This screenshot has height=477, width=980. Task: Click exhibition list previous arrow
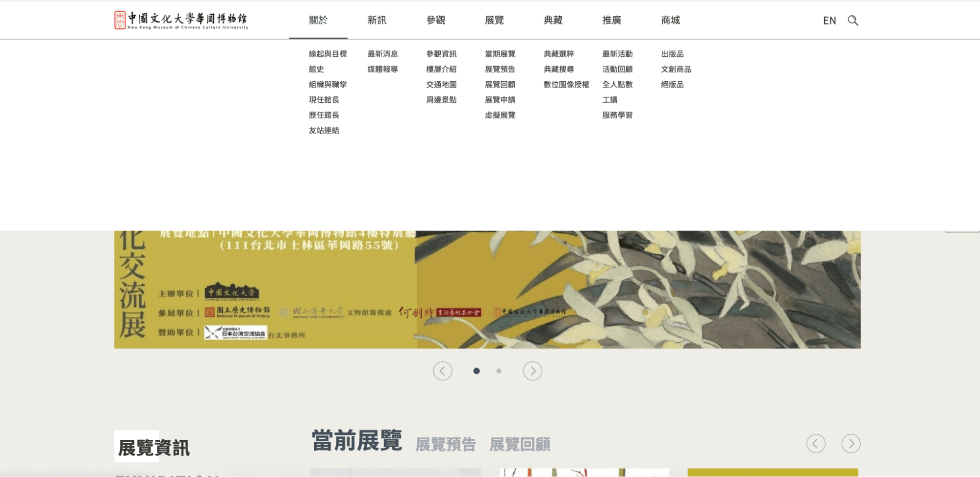(816, 444)
